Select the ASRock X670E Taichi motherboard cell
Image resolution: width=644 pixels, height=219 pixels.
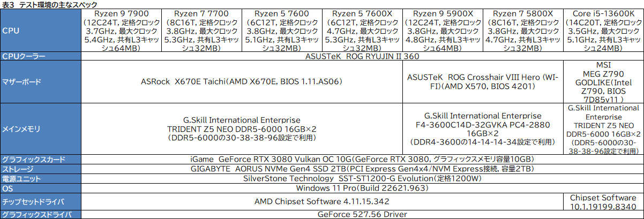tap(241, 82)
